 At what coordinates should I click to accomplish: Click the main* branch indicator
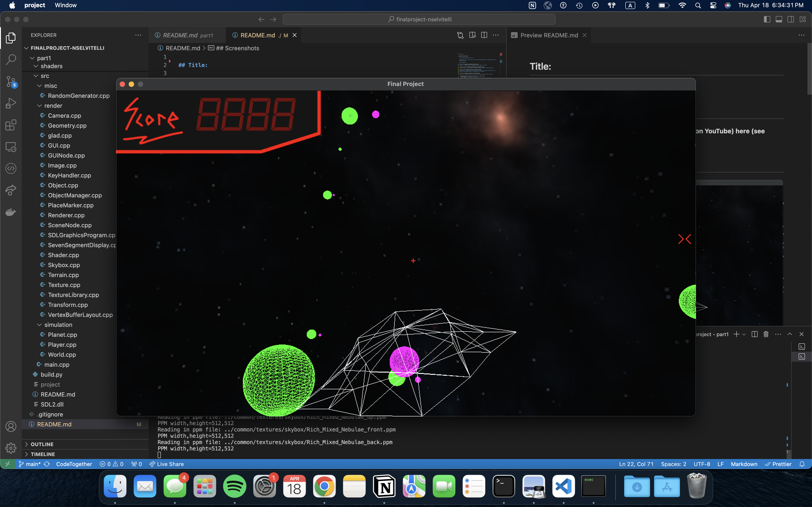30,464
